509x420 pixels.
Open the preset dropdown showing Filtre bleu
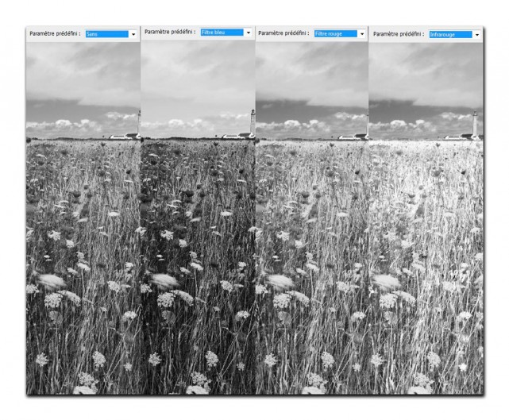click(226, 33)
